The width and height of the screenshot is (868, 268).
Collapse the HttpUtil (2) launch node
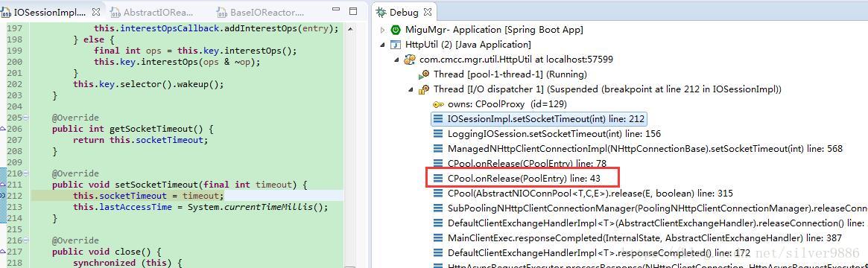(382, 45)
